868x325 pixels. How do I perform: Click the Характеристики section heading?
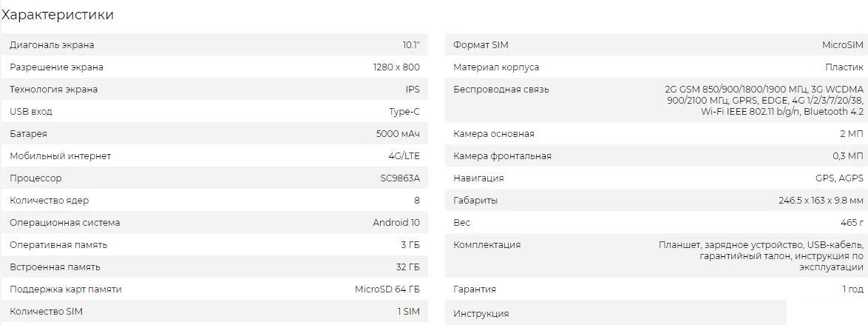pyautogui.click(x=58, y=15)
